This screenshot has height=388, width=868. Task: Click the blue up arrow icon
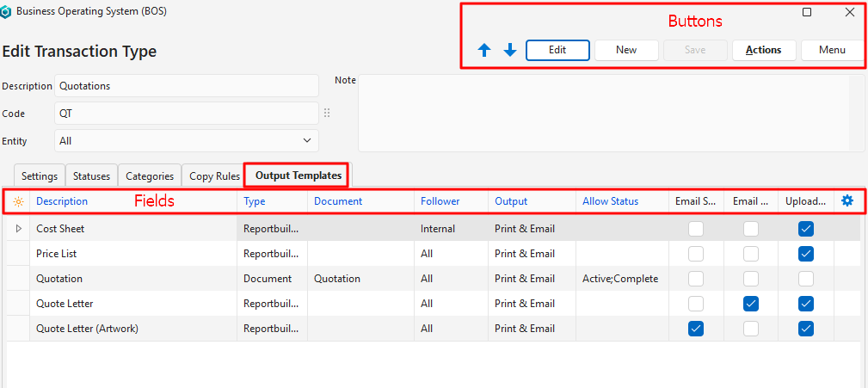[484, 51]
